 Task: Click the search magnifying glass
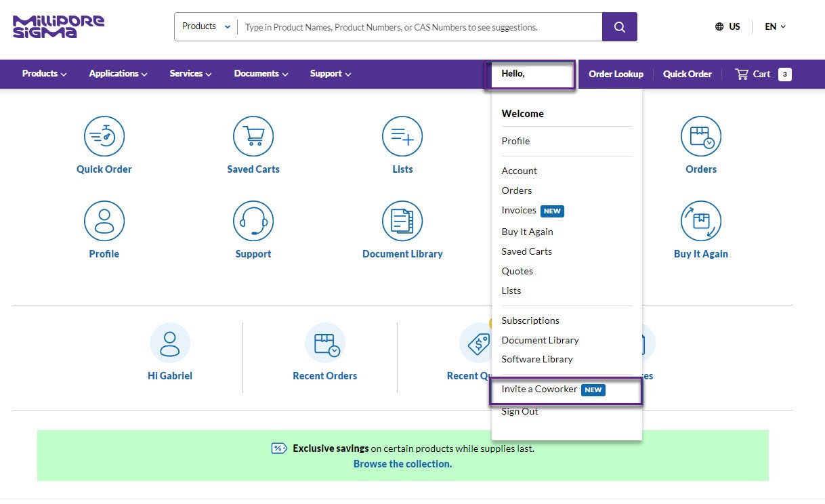click(x=618, y=26)
